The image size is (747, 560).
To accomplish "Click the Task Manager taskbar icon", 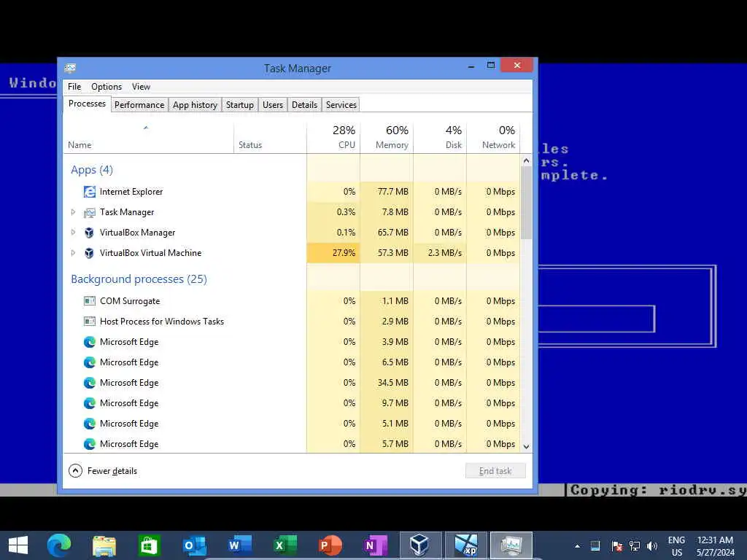I will [x=511, y=545].
